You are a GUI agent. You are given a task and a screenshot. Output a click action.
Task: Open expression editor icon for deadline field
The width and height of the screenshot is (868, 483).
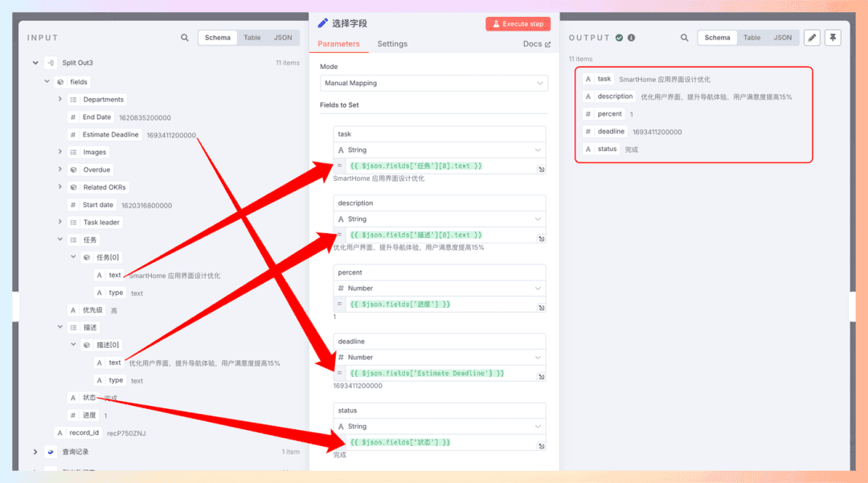(541, 377)
